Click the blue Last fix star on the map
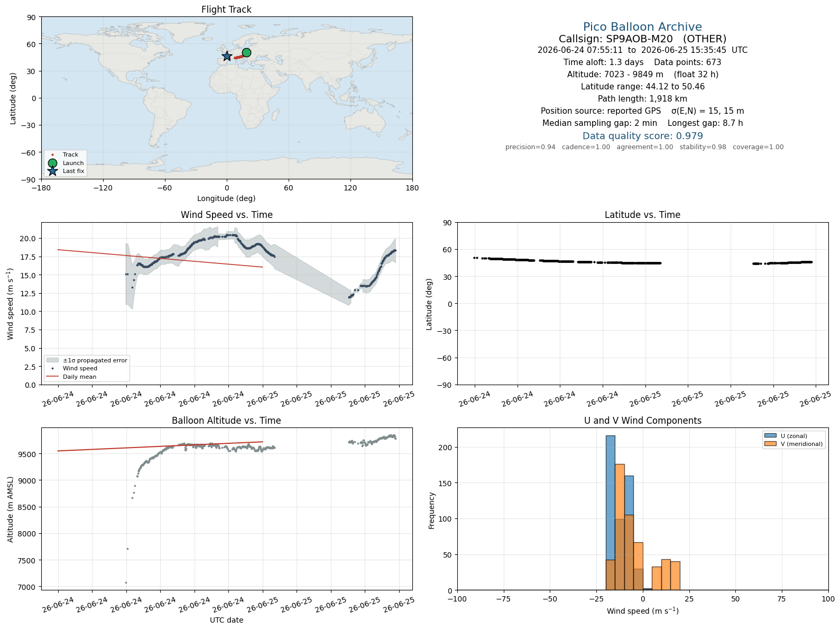This screenshot has width=840, height=629. pyautogui.click(x=227, y=56)
